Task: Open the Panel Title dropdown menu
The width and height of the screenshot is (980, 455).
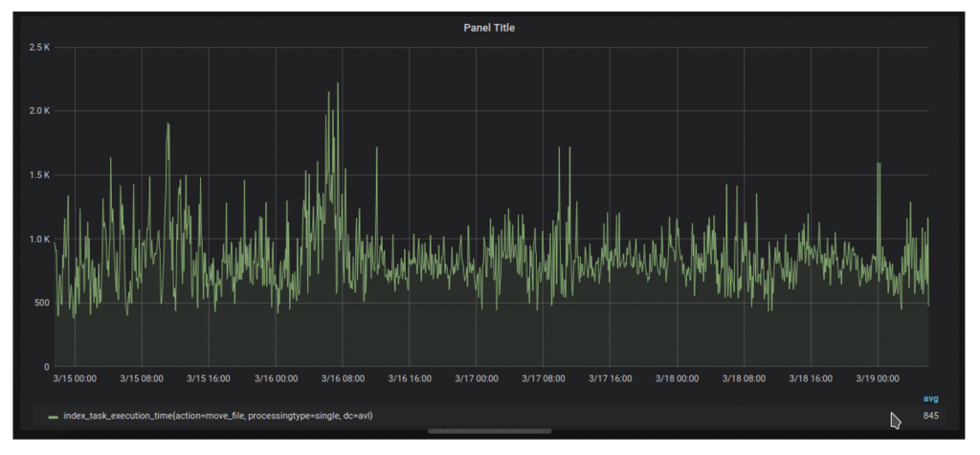Action: [489, 28]
